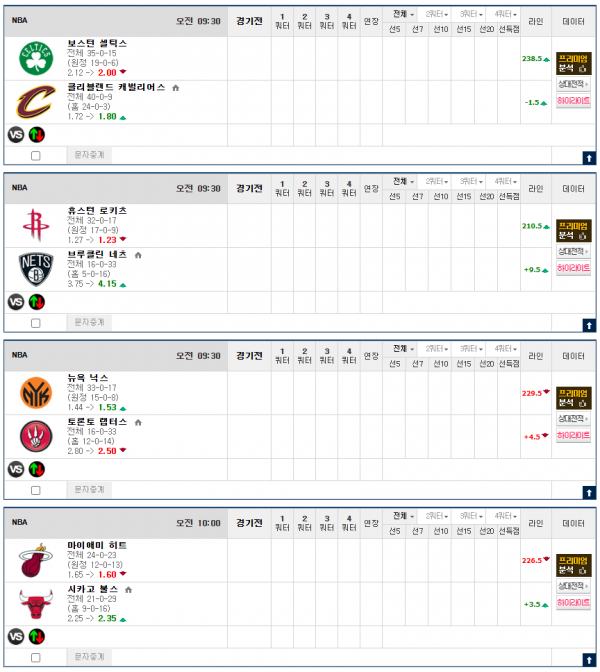
Task: Tick the checkbox in the Rockets vs Nets row
Action: tap(36, 323)
